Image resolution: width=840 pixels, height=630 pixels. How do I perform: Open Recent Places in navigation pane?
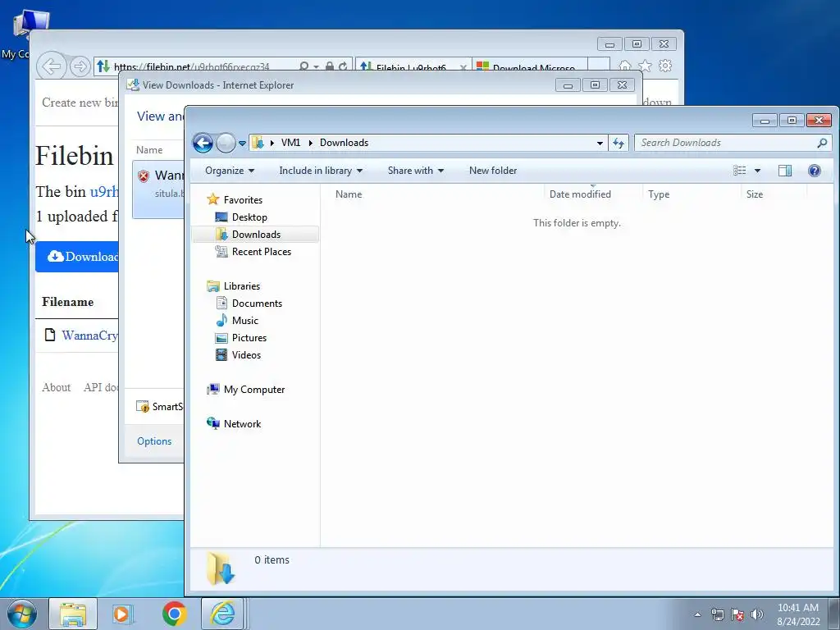click(261, 252)
